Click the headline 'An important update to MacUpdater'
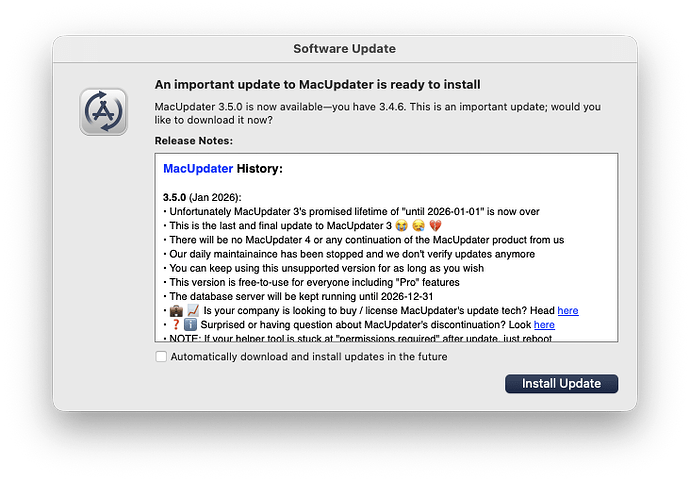This screenshot has height=480, width=690. (x=317, y=84)
